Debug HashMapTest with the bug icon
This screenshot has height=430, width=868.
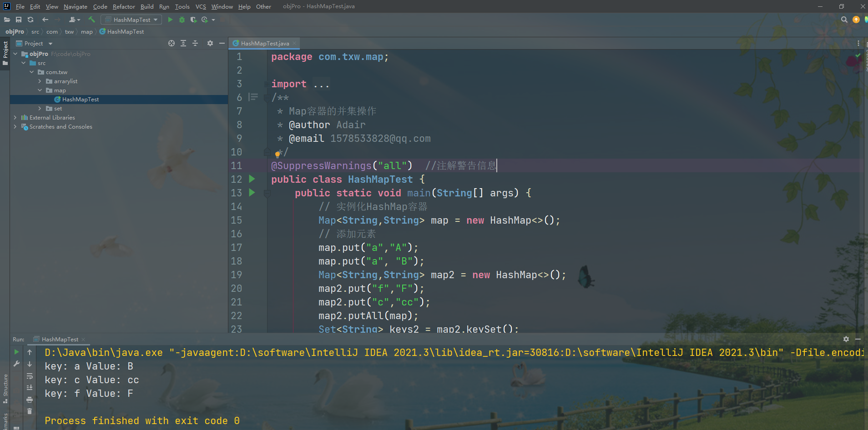pos(182,20)
